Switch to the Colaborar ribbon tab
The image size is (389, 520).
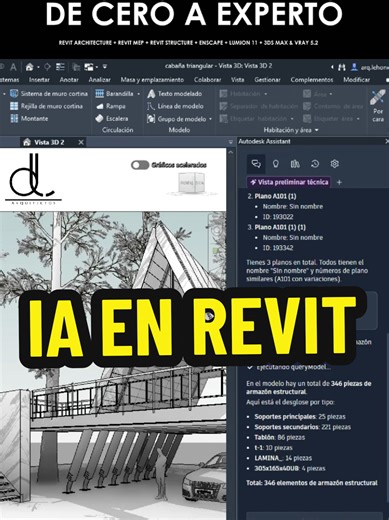click(x=207, y=80)
